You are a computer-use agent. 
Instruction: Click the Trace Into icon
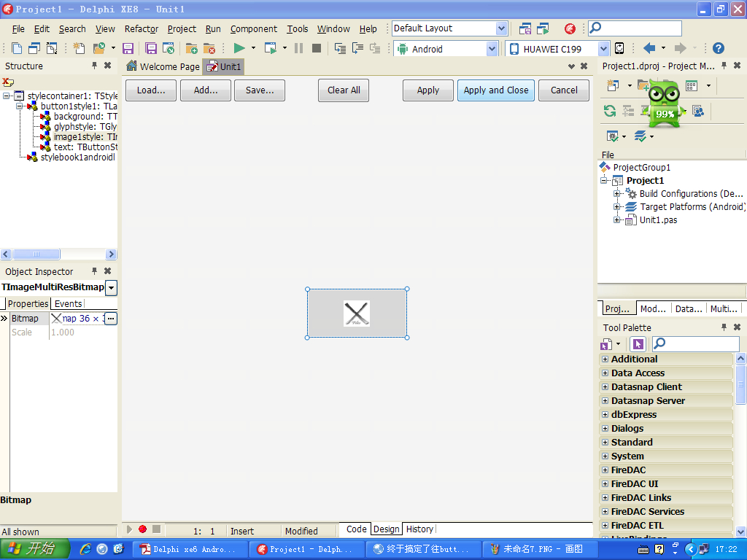point(340,48)
